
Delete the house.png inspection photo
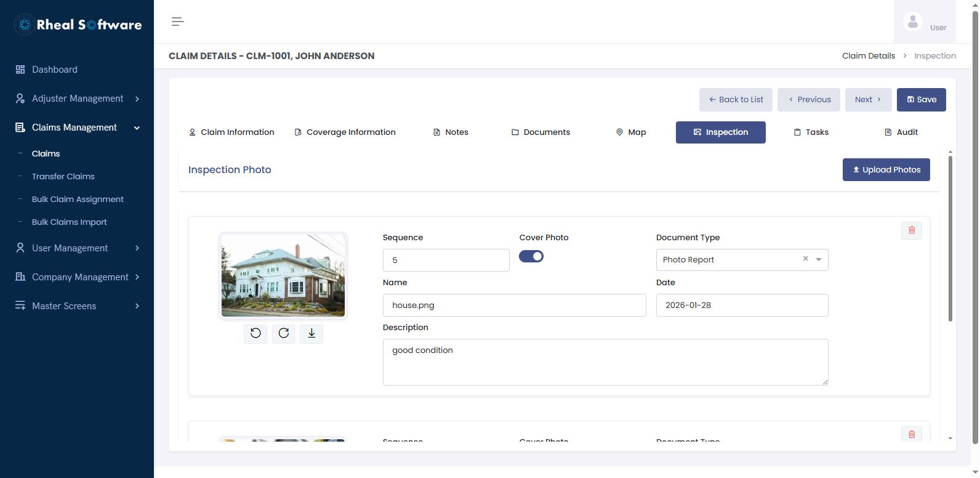tap(912, 230)
